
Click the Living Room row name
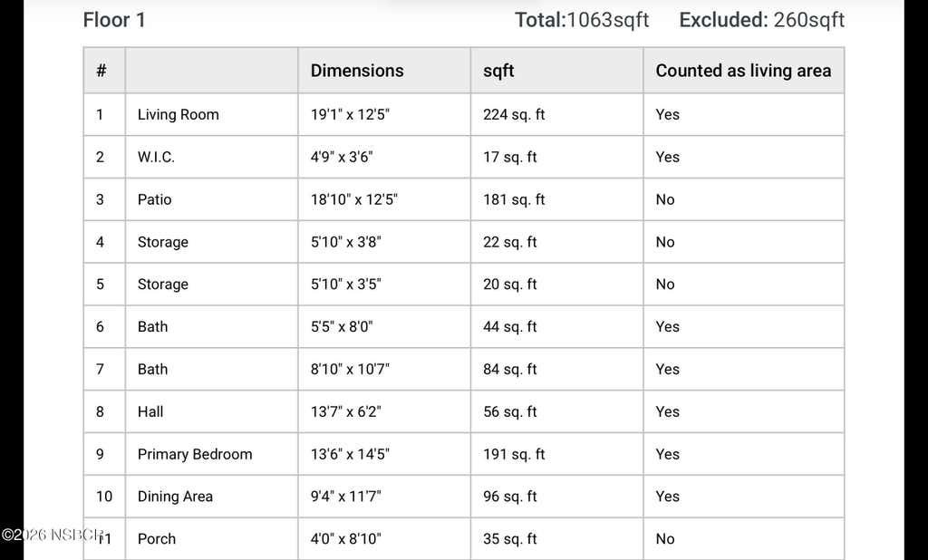click(179, 114)
